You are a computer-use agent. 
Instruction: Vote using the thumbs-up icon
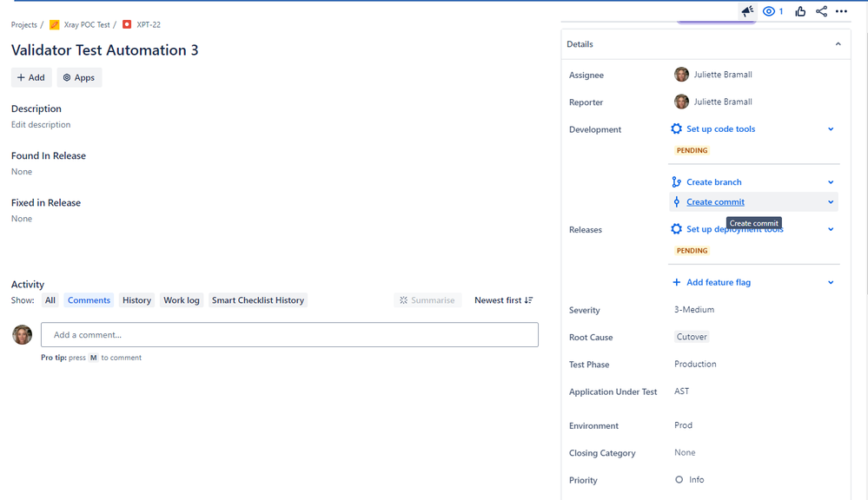800,10
